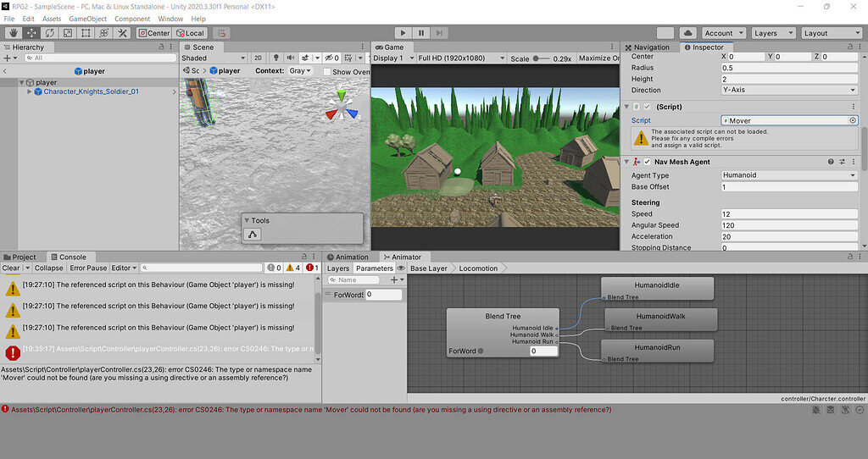Screen dimensions: 868x459
Task: Select the Hand tool in the toolbar
Action: tap(13, 33)
